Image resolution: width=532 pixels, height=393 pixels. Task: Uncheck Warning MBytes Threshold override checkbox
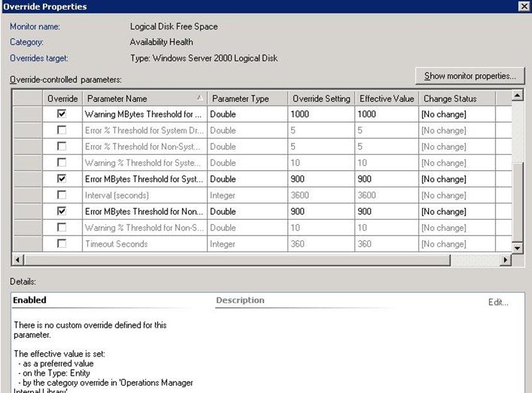[62, 115]
